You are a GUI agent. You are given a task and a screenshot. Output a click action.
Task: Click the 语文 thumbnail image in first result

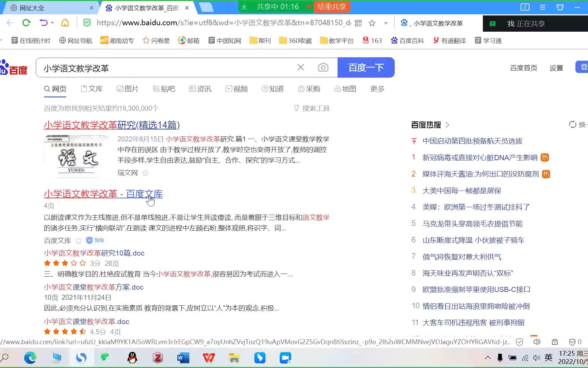[x=76, y=156]
